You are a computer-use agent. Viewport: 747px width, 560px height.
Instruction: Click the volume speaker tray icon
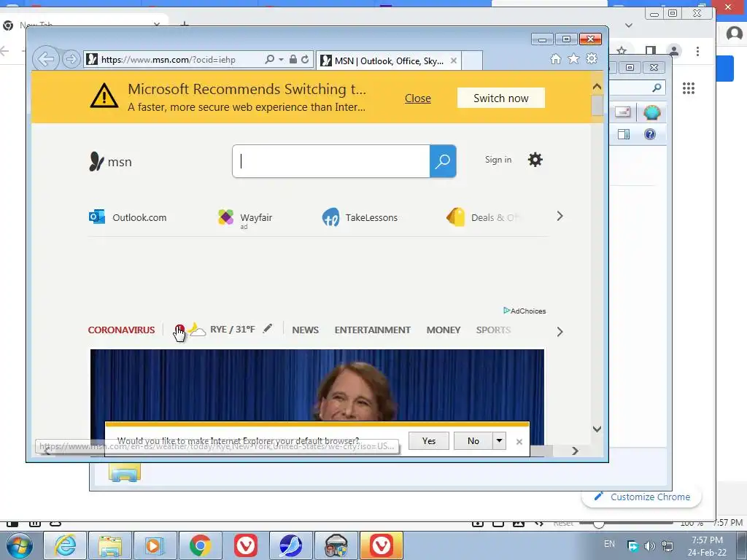tap(649, 545)
